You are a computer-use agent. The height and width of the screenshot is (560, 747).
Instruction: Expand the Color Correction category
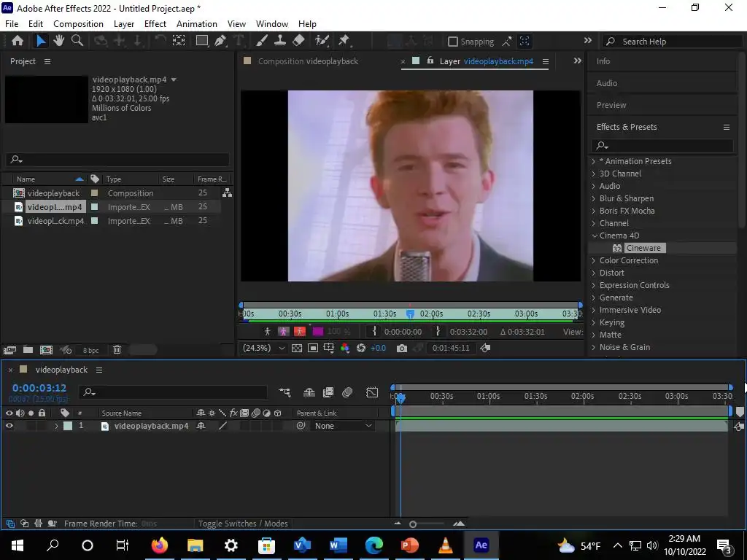point(594,260)
